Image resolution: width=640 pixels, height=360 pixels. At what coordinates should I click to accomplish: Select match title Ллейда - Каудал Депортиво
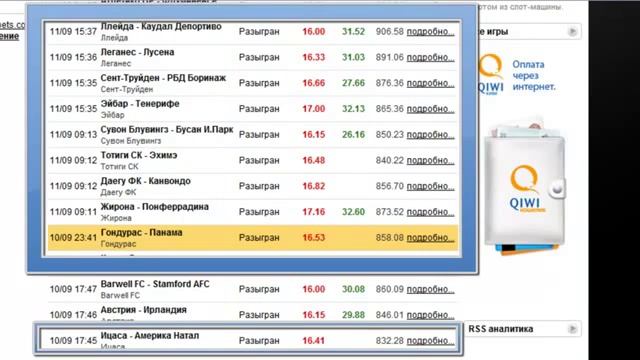pyautogui.click(x=161, y=27)
